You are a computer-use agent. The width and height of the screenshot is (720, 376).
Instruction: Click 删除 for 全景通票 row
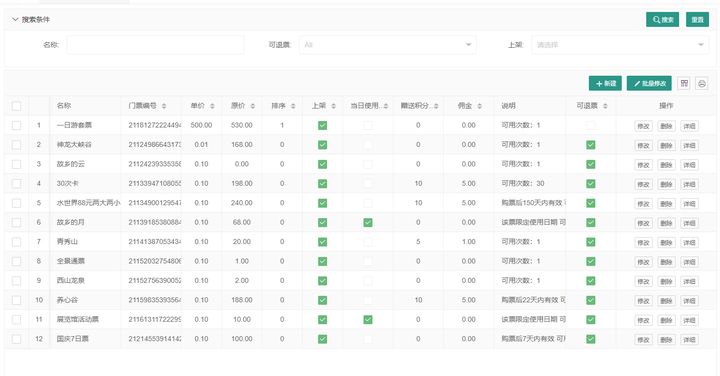click(666, 262)
